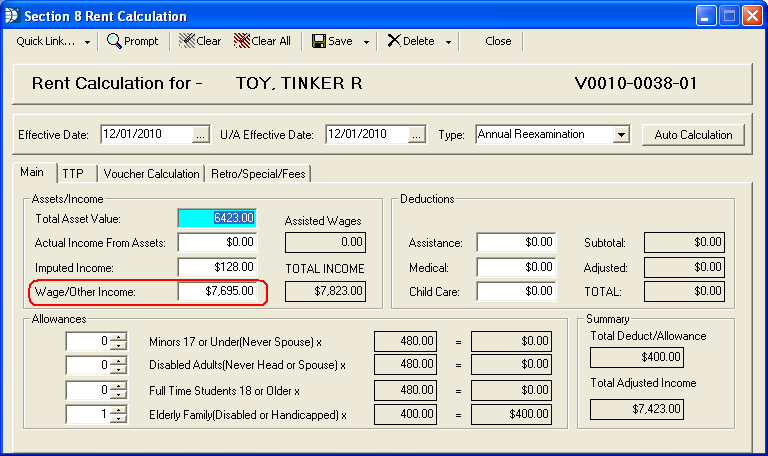Click Actual Income From Assets field
Viewport: 768px width, 456px height.
[217, 242]
